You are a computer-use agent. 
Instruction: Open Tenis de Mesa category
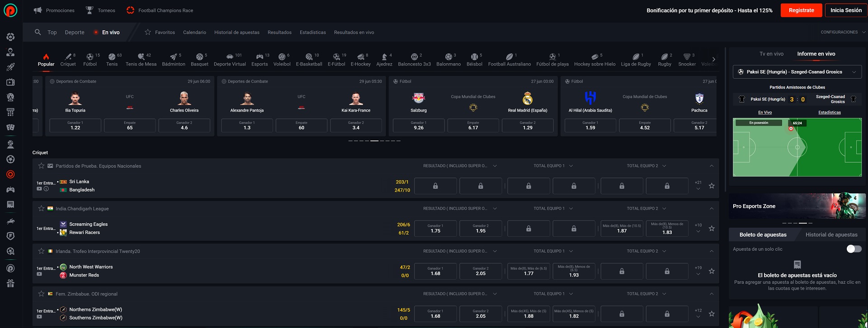pyautogui.click(x=141, y=60)
